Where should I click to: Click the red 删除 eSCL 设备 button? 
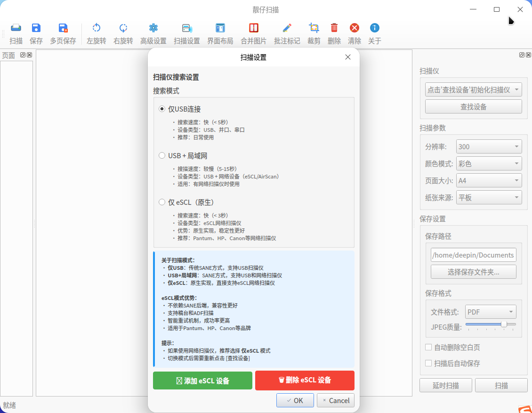pos(305,381)
